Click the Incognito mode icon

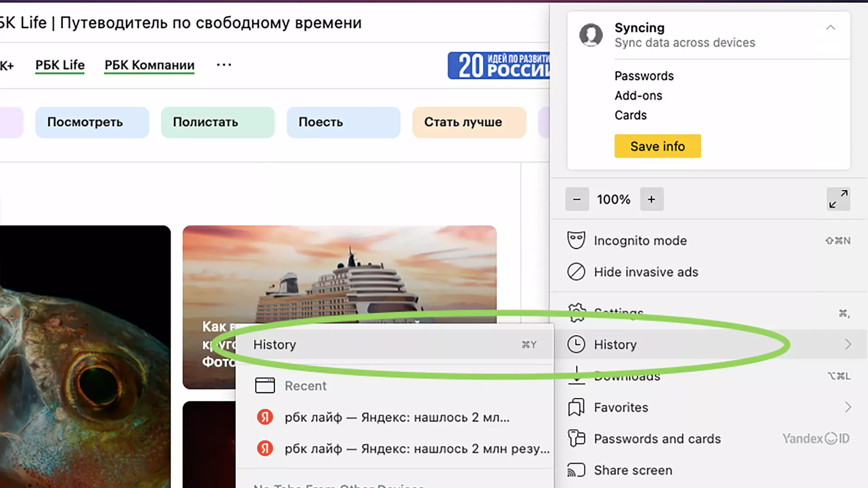[x=576, y=240]
